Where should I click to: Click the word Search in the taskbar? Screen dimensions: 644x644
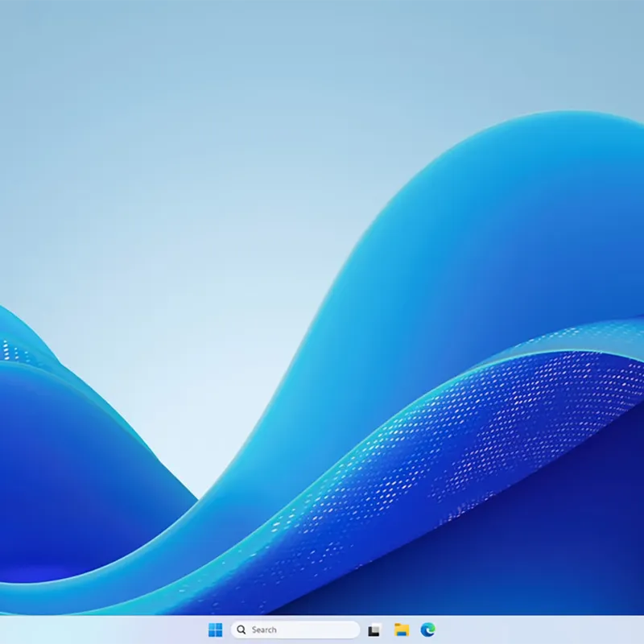[x=264, y=630]
